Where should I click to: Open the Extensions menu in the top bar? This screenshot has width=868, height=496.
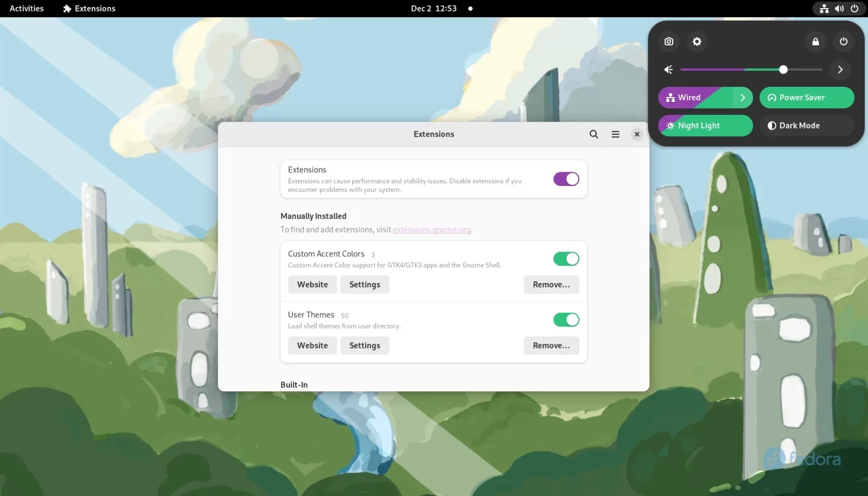coord(89,8)
